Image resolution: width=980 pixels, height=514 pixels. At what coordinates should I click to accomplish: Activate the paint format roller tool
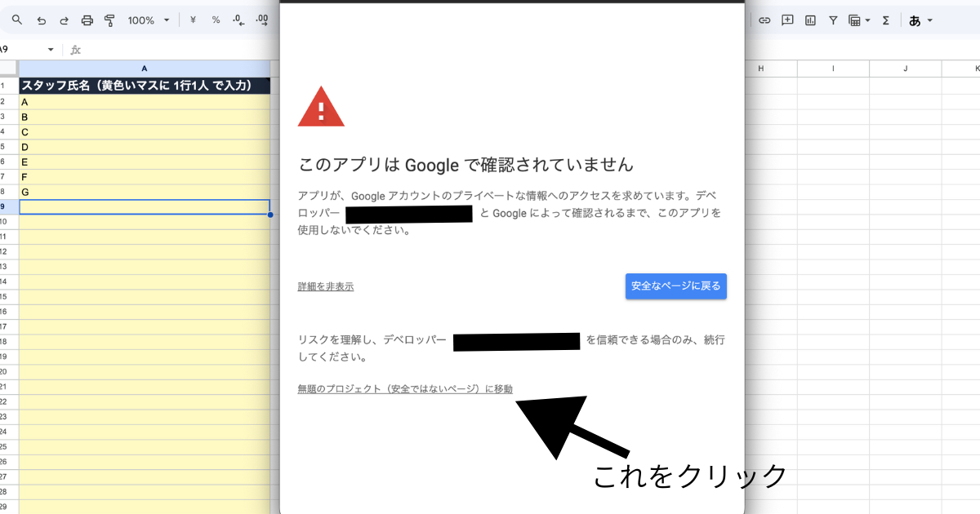109,20
